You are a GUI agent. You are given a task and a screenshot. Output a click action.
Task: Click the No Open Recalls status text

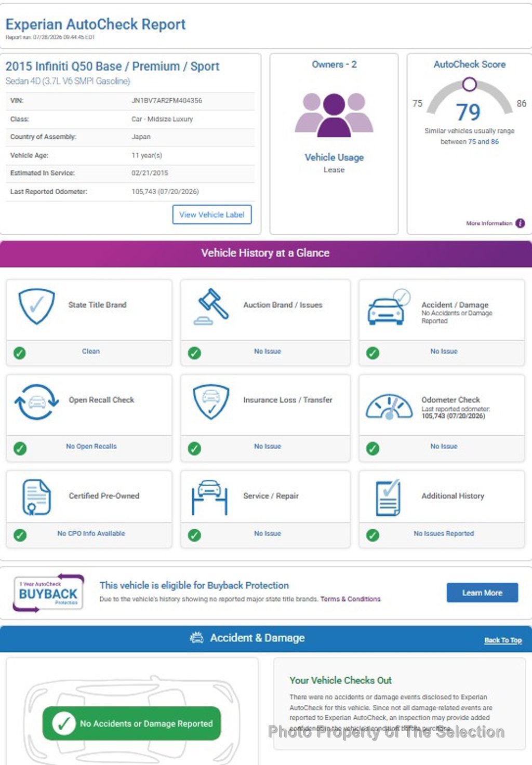point(91,447)
